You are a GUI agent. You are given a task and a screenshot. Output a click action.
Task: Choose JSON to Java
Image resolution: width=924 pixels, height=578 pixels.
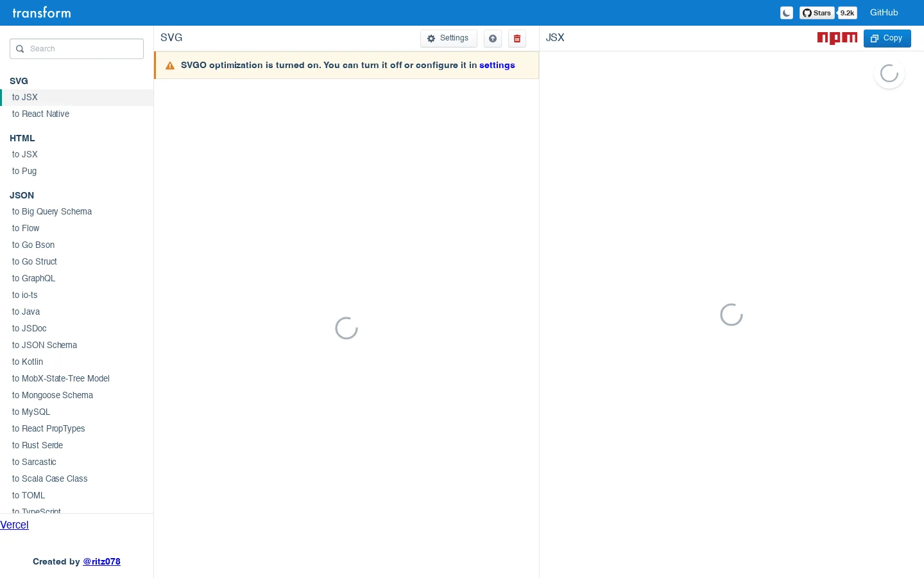click(x=76, y=312)
